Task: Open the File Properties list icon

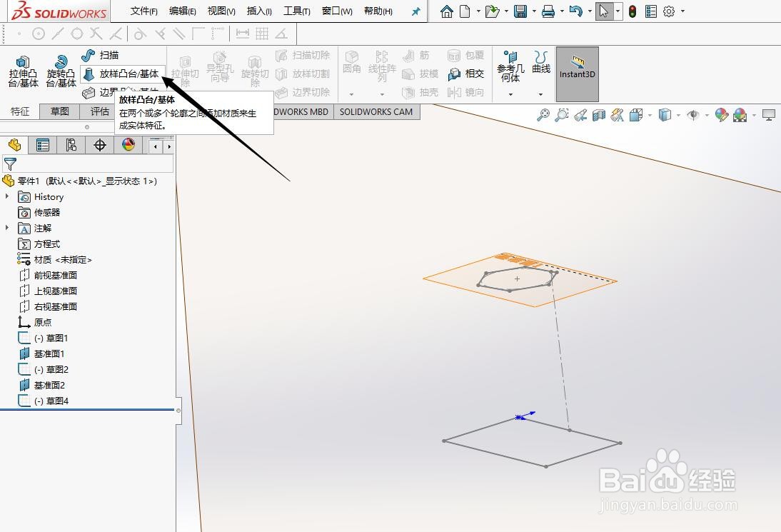Action: 650,11
